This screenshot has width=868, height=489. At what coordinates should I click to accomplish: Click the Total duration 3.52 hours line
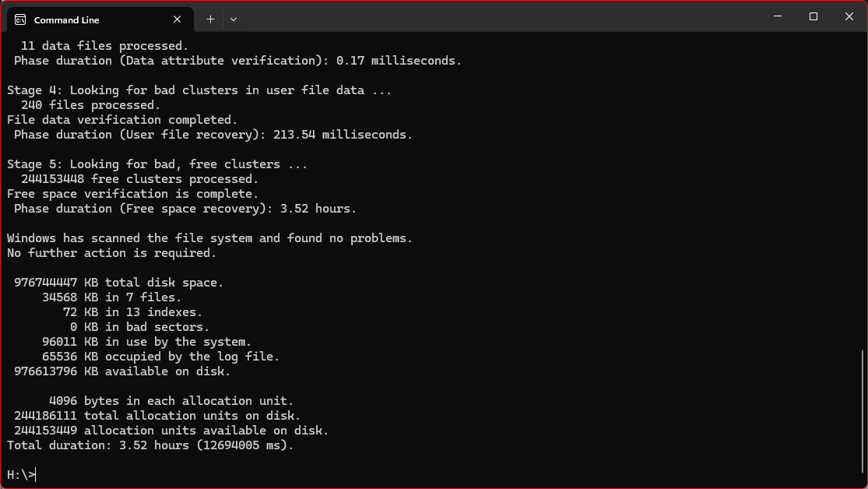(x=149, y=445)
